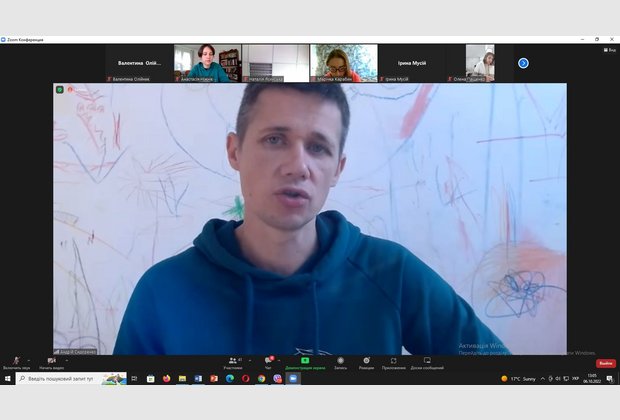Open the Вид view layout options
The height and width of the screenshot is (420, 620).
pyautogui.click(x=608, y=49)
